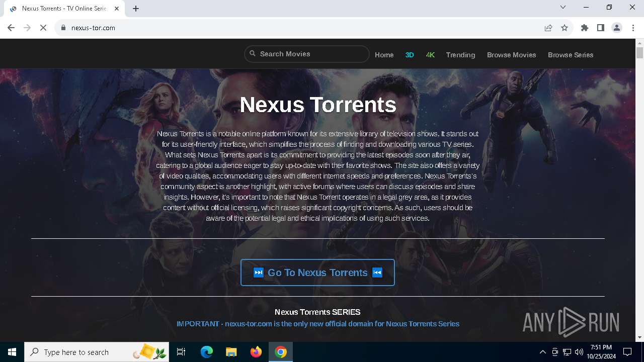Open the Windows Start menu
Image resolution: width=644 pixels, height=362 pixels.
click(x=12, y=352)
